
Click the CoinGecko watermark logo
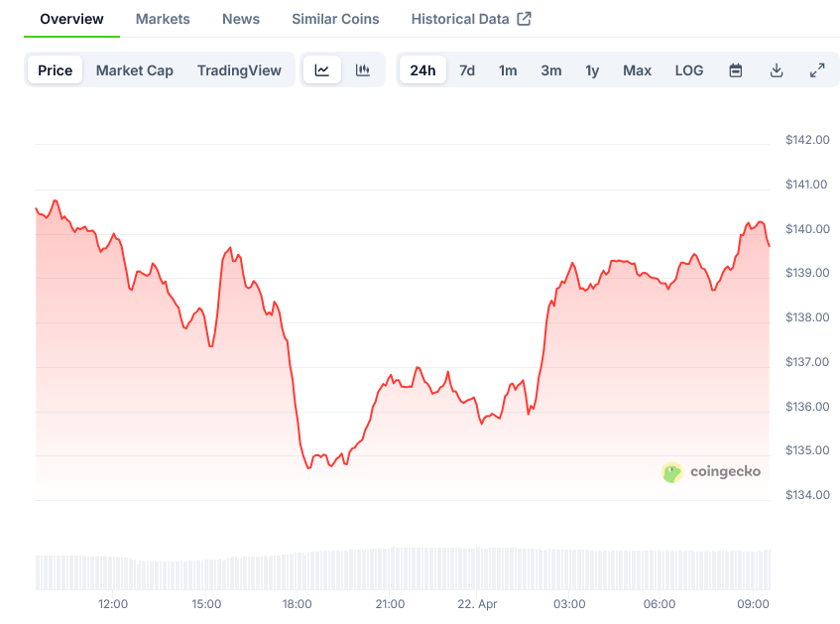point(711,472)
